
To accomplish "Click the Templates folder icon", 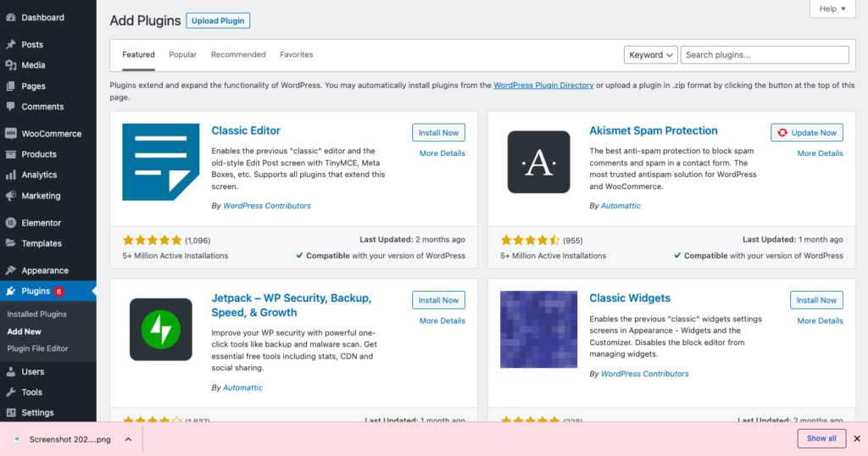I will 10,243.
